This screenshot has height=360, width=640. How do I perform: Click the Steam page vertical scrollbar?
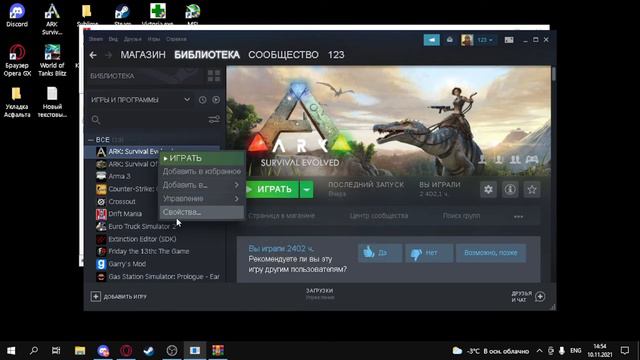tap(553, 75)
